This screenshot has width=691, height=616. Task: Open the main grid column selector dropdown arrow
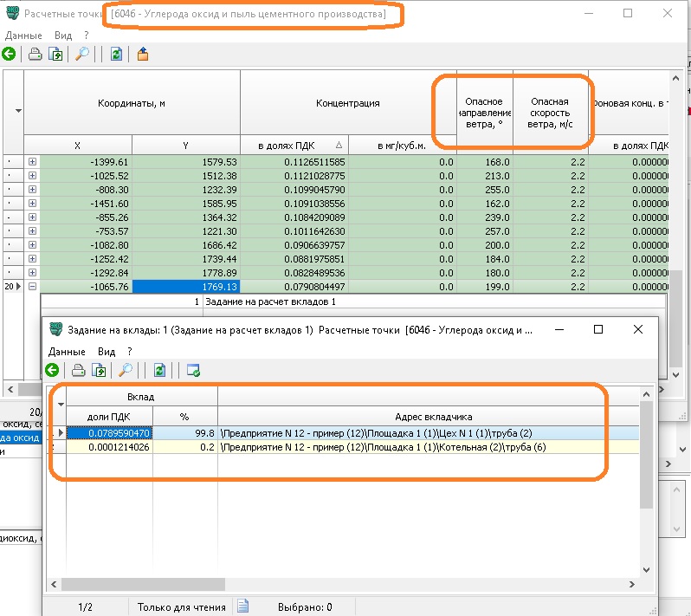click(x=18, y=111)
